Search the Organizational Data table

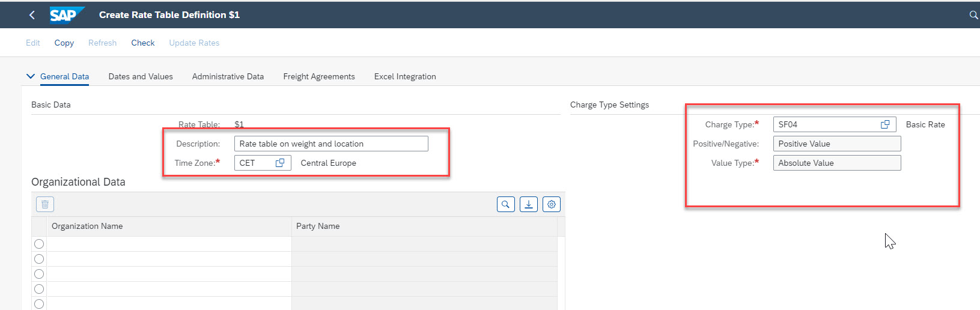point(505,205)
